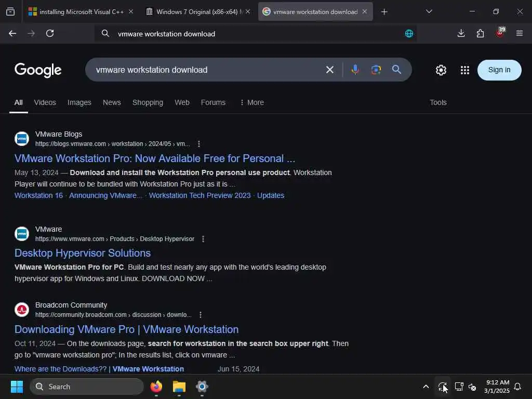Switch to the Videos results tab
532x399 pixels.
(45, 102)
